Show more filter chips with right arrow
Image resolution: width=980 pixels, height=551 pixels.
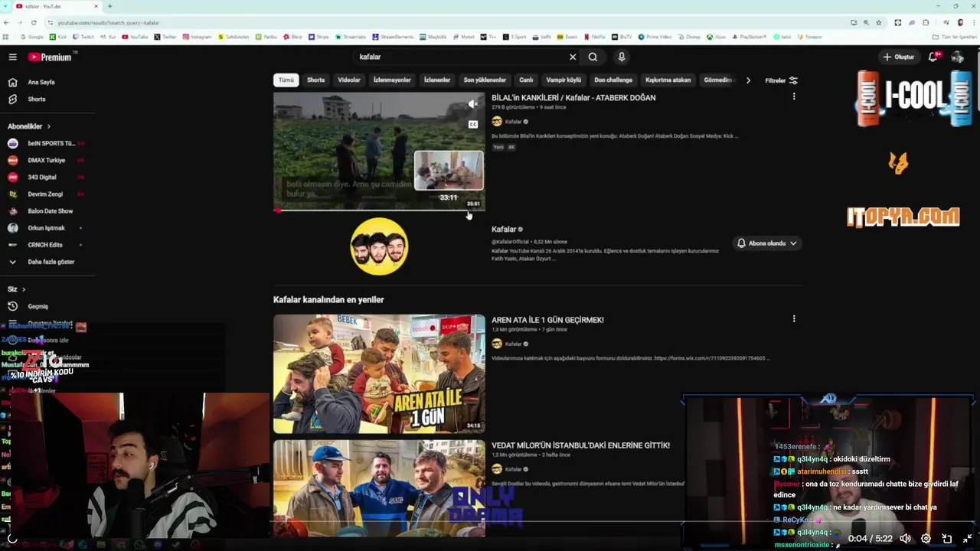click(748, 80)
